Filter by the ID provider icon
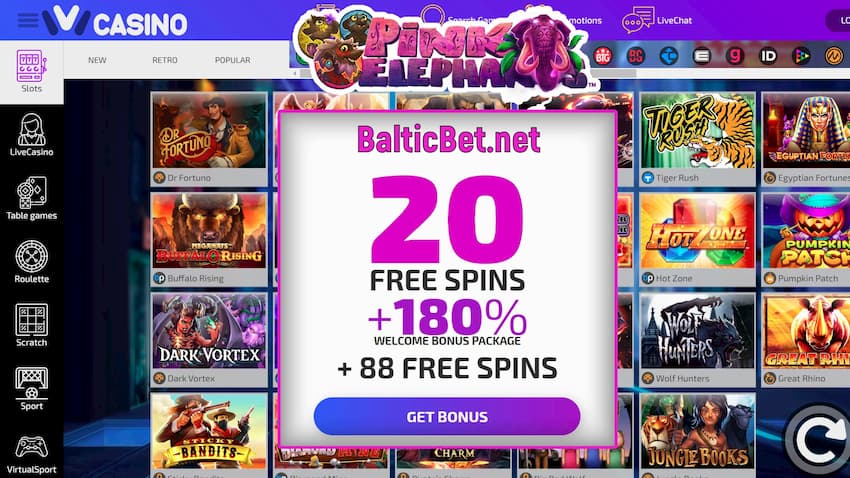The height and width of the screenshot is (478, 850). point(768,56)
